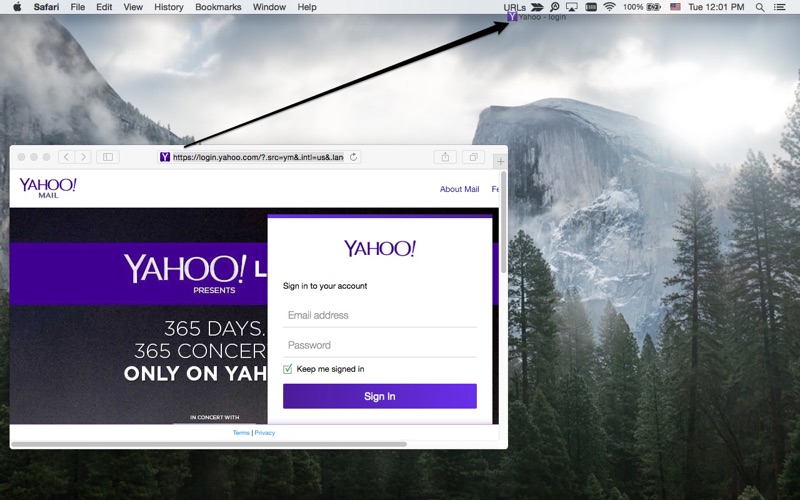Image resolution: width=800 pixels, height=500 pixels.
Task: Open the AirPlay display menu
Action: [572, 7]
